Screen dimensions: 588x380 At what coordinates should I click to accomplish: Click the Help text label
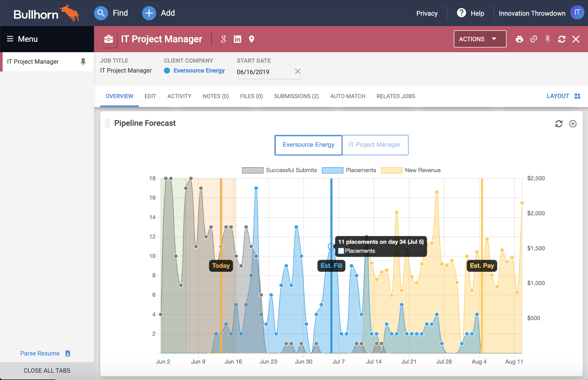tap(477, 13)
